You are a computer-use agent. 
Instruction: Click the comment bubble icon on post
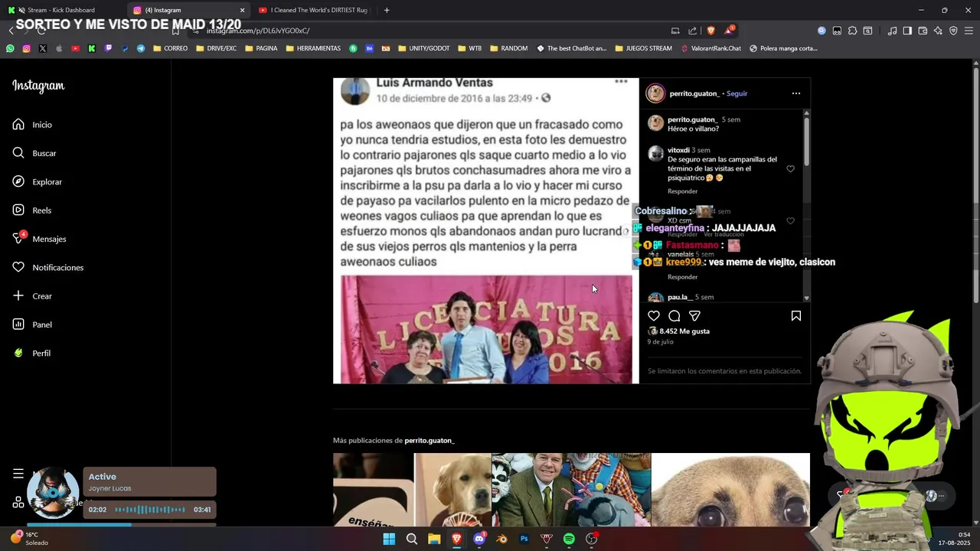(x=675, y=316)
